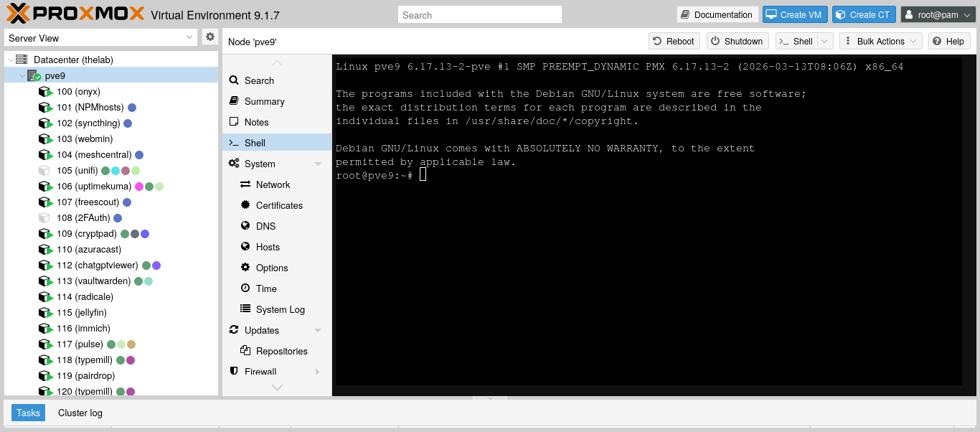Switch to the Cluster log tab
Screen dimensions: 980x432
click(x=80, y=413)
